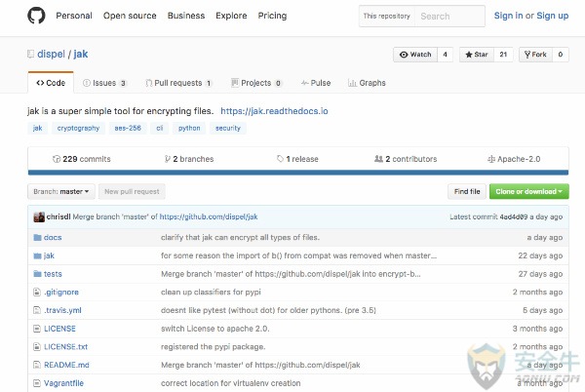This screenshot has width=585, height=392.
Task: Open the forks count 0
Action: click(x=561, y=55)
